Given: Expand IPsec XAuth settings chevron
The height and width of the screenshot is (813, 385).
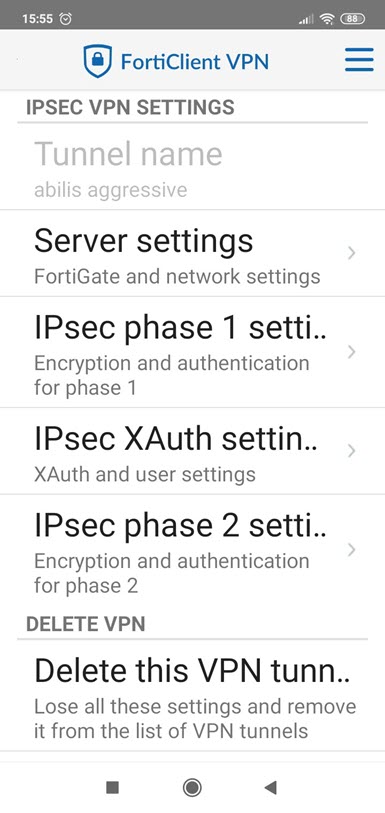Looking at the screenshot, I should [352, 451].
